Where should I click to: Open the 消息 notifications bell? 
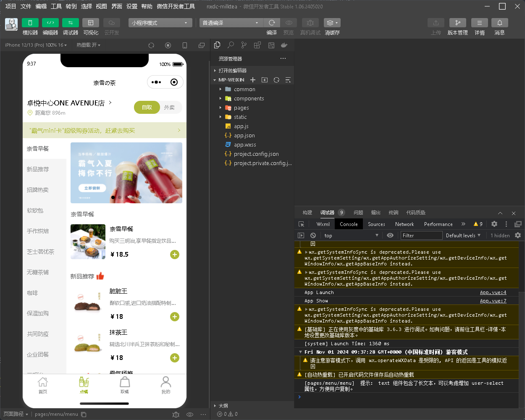[x=500, y=23]
